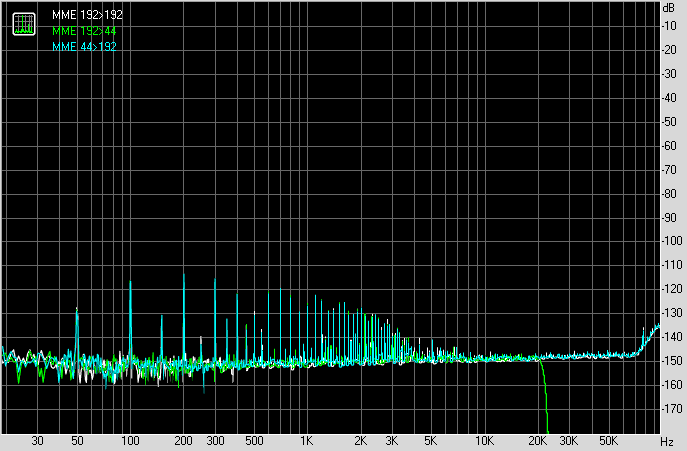The image size is (687, 451).
Task: Click the spectrum graph icon beside the legend
Action: 24,24
